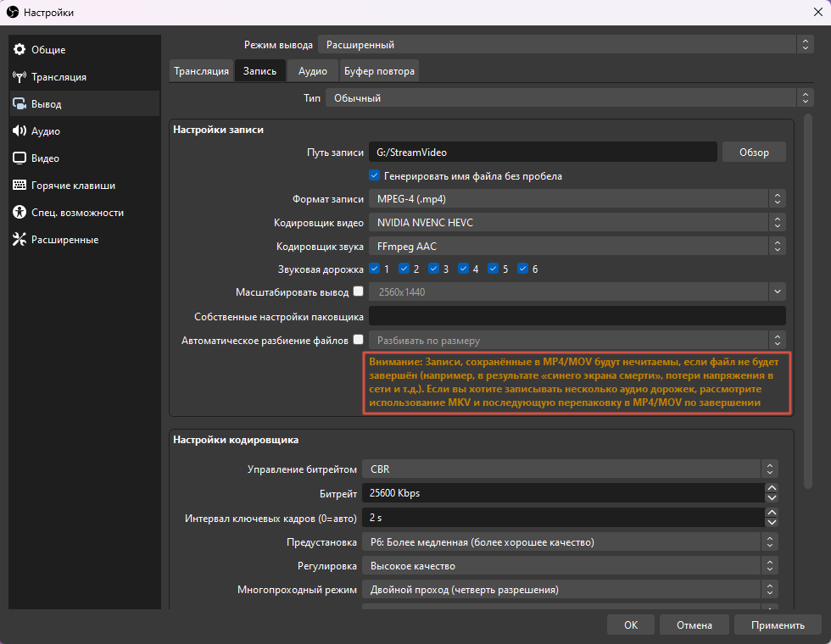Image resolution: width=831 pixels, height=644 pixels.
Task: Apply settings with Применить
Action: 778,625
